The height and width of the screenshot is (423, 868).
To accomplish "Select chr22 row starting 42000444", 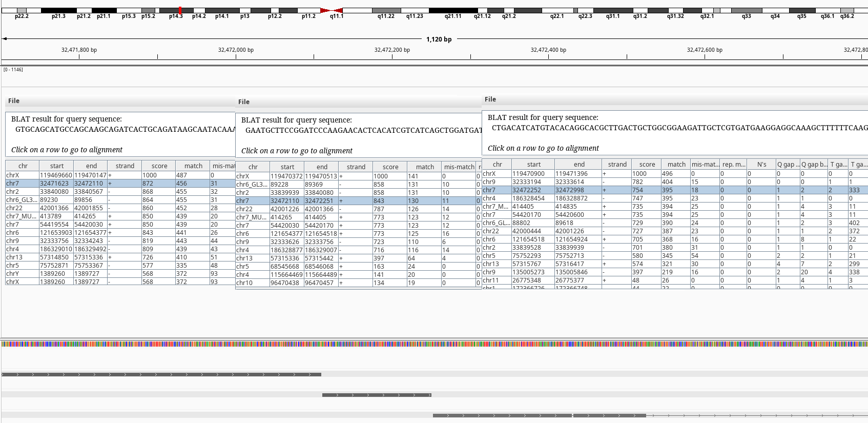I will [x=675, y=231].
